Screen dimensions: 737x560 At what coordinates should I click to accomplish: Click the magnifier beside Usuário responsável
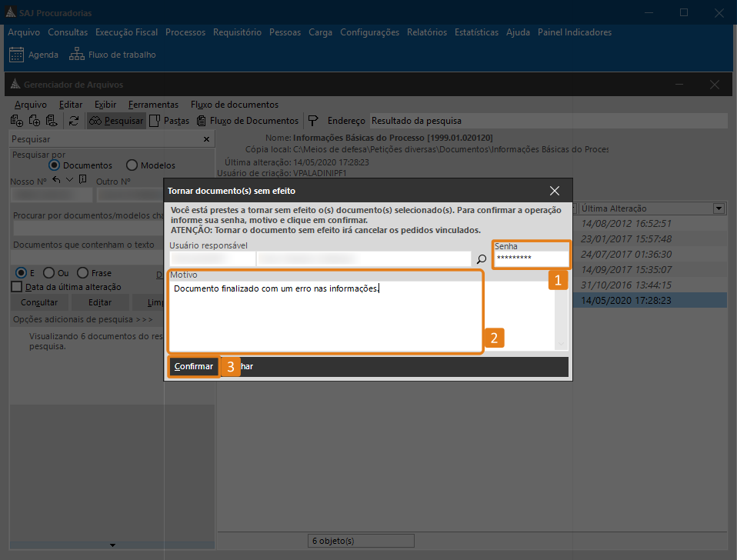(x=482, y=259)
